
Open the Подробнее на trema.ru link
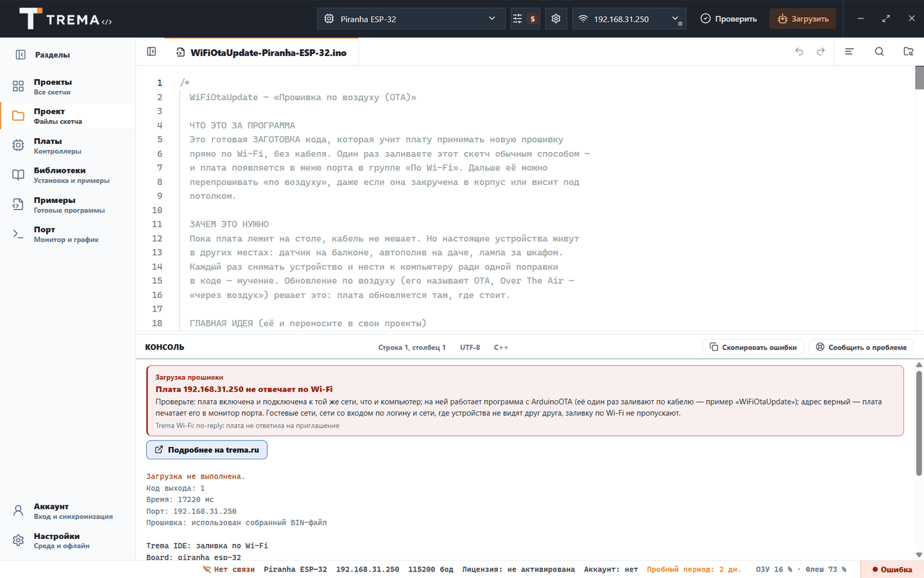[x=207, y=450]
